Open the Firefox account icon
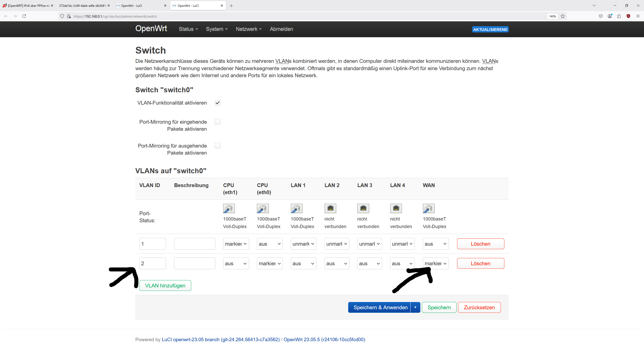Viewport: 644px width, 350px height. [610, 16]
